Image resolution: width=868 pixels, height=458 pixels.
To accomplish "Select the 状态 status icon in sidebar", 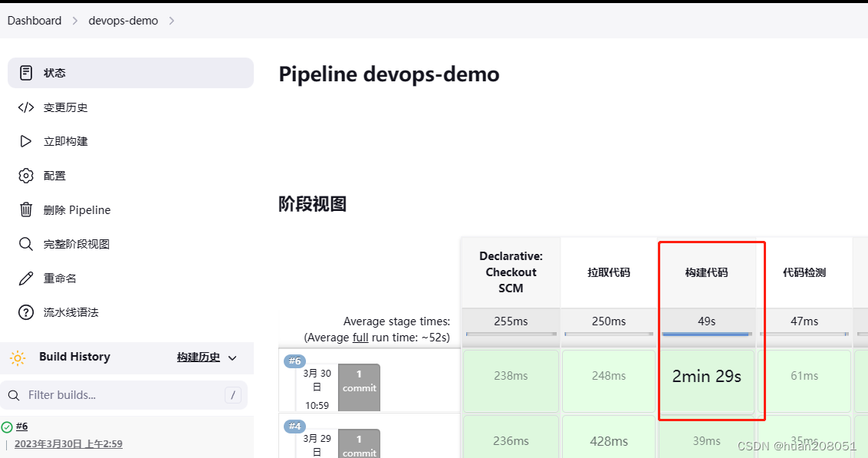I will [25, 73].
